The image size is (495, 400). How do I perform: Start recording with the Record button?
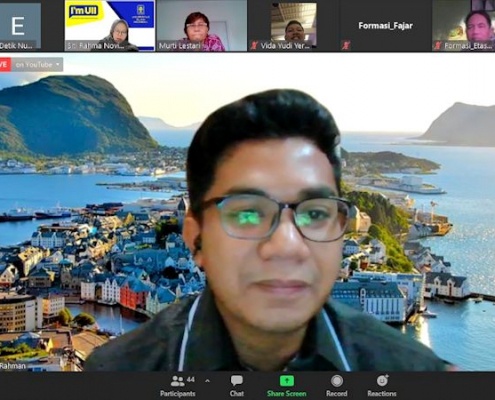coord(337,386)
